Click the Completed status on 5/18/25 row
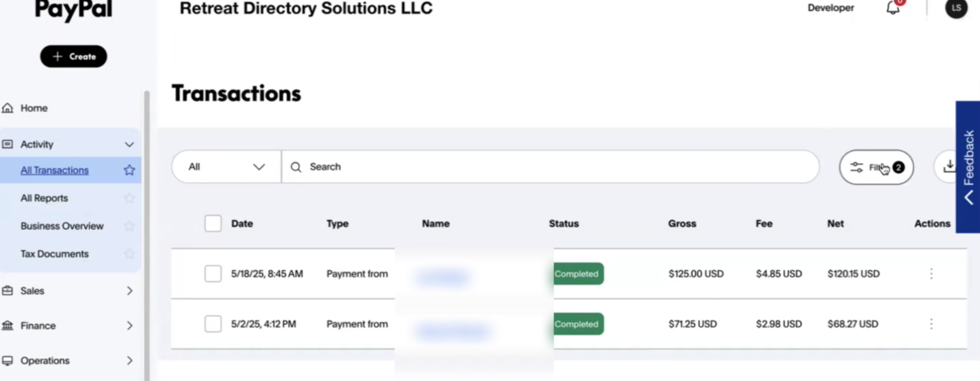This screenshot has height=381, width=980. click(578, 274)
